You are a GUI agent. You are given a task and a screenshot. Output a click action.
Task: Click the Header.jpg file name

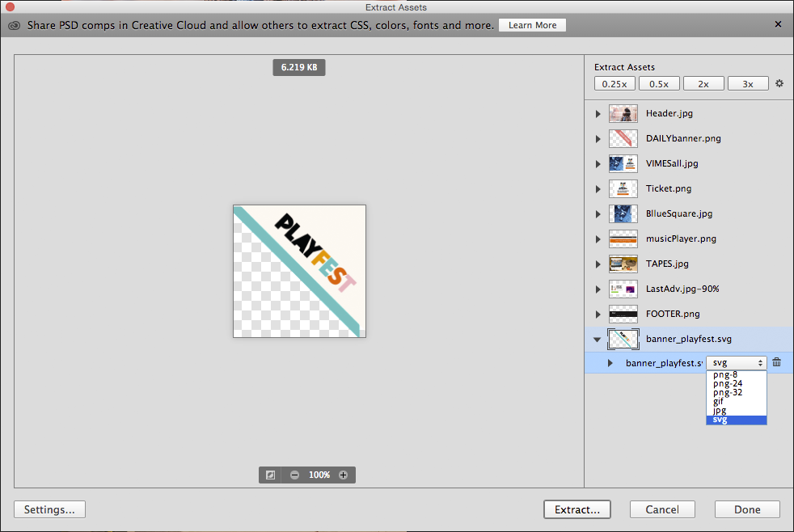coord(669,113)
